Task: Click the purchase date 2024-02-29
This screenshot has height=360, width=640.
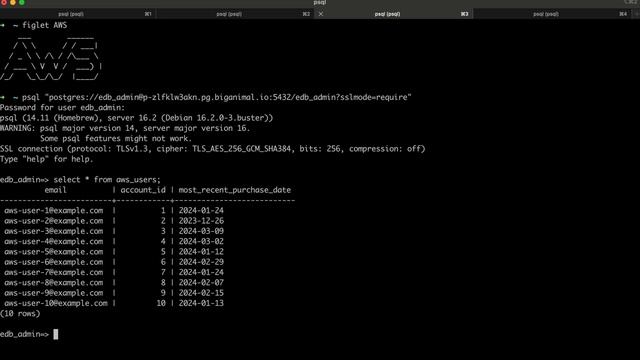Action: [x=201, y=262]
